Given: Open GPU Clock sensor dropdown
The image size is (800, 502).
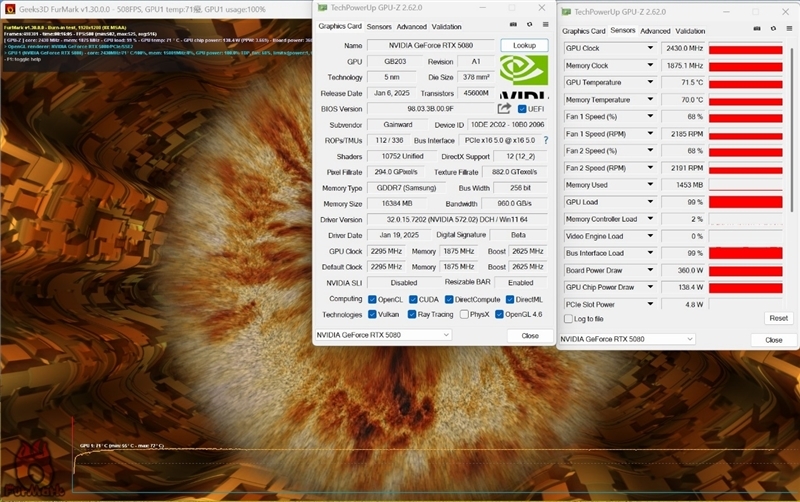Looking at the screenshot, I should [650, 48].
